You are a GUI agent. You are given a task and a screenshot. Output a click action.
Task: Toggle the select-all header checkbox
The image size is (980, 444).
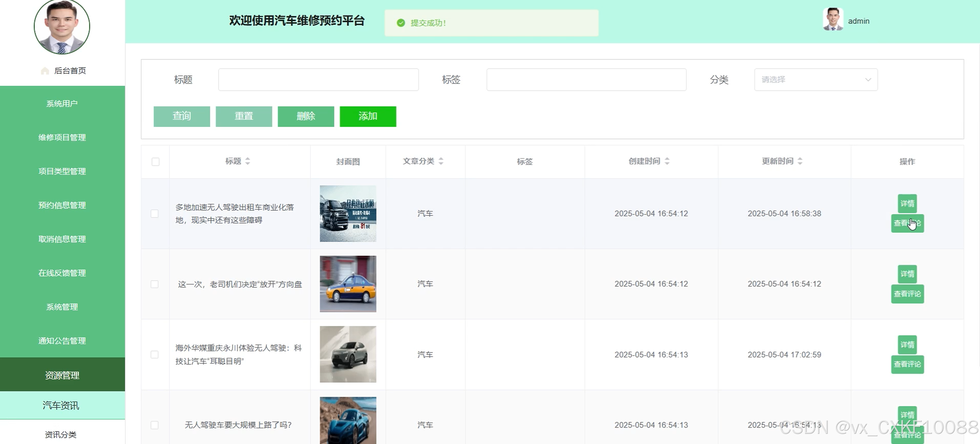[x=155, y=162]
